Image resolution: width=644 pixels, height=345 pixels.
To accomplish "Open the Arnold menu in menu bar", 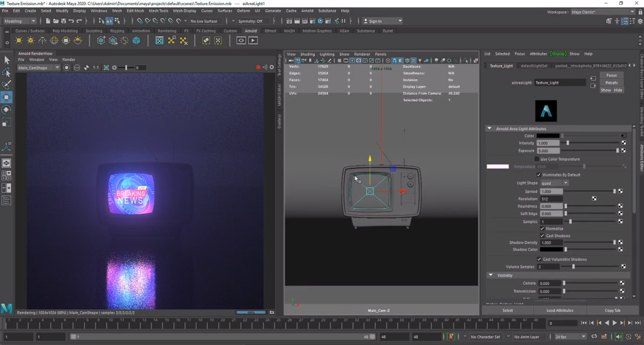I will point(307,11).
